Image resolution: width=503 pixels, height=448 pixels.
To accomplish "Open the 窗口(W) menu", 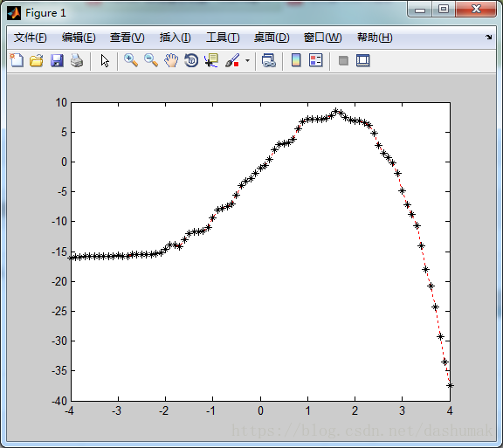I will [x=323, y=38].
